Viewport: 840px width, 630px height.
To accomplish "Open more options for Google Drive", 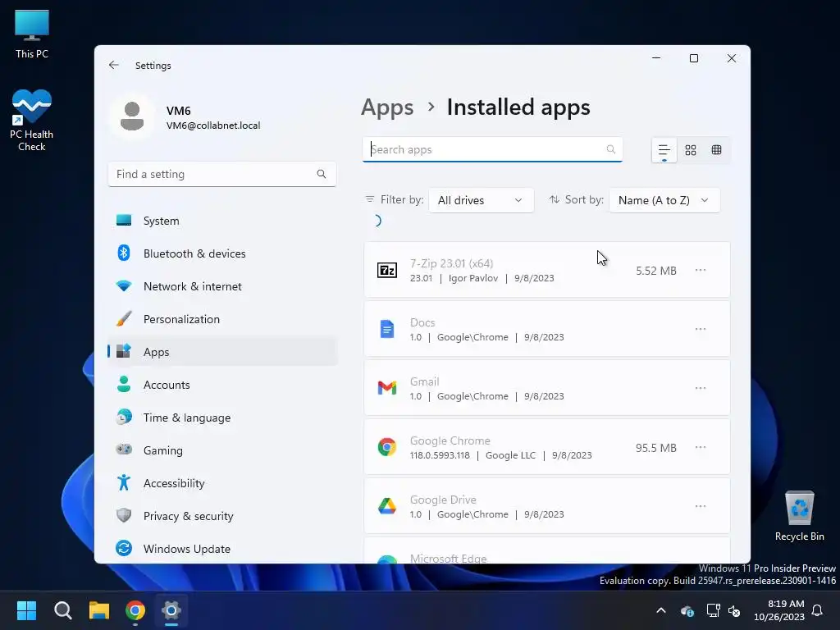I will (701, 505).
